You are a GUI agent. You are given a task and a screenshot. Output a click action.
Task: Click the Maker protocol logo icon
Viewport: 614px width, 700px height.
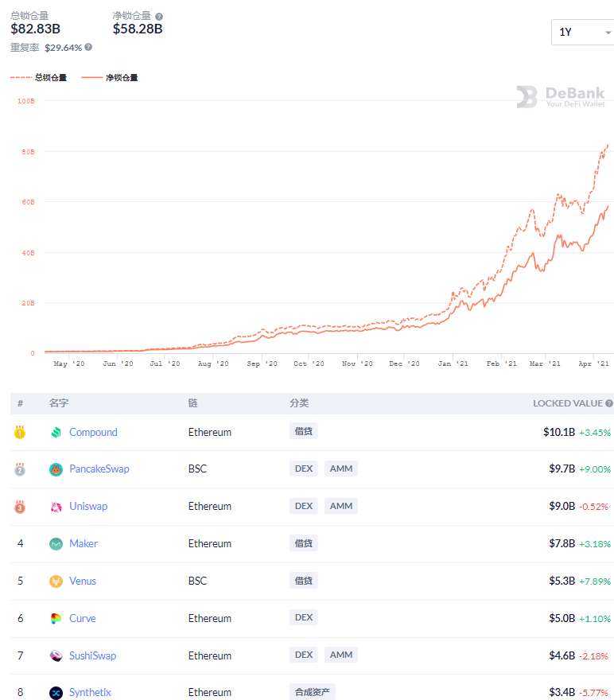pyautogui.click(x=56, y=544)
